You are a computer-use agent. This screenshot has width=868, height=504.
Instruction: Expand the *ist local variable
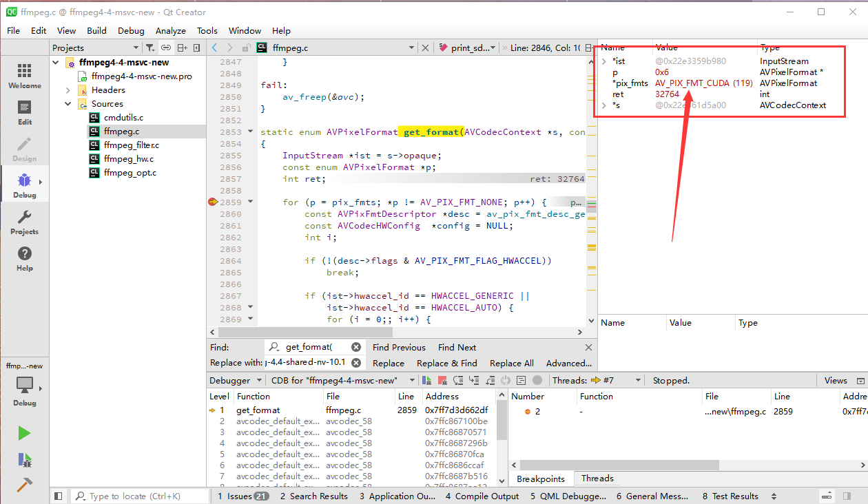click(x=604, y=61)
